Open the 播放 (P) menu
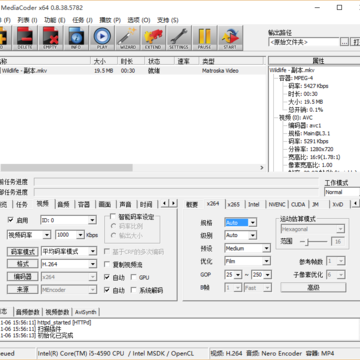 tap(110, 20)
